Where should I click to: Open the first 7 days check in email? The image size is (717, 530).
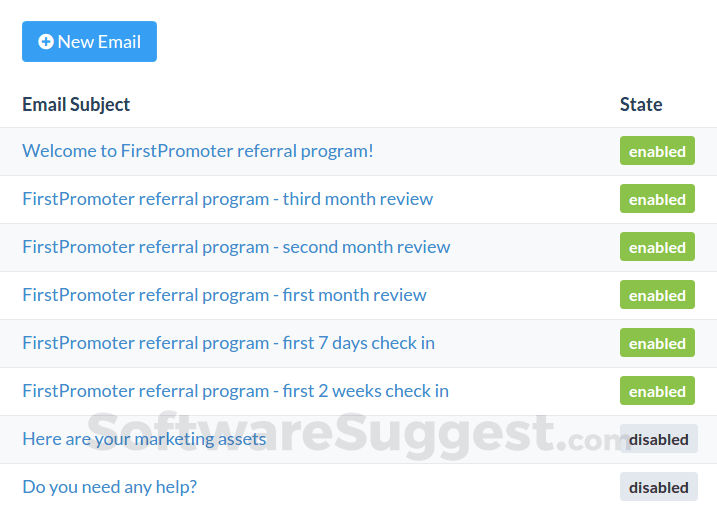pyautogui.click(x=228, y=343)
